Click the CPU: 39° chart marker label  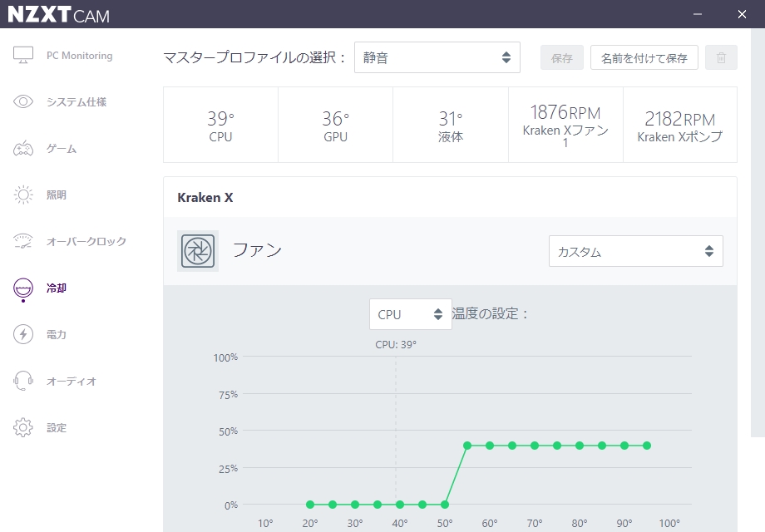[396, 344]
